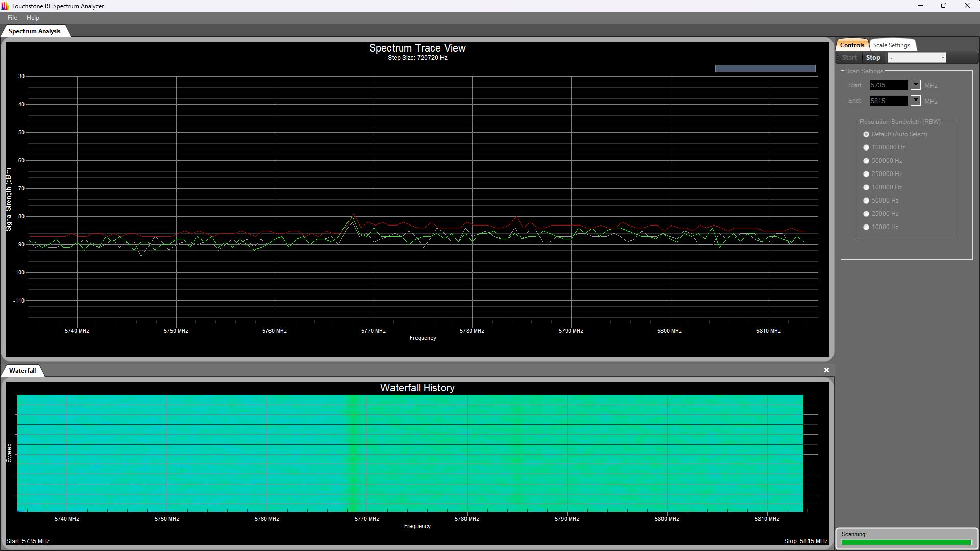Open the Start frequency dropdown arrow
This screenshot has width=980, height=551.
pos(915,85)
